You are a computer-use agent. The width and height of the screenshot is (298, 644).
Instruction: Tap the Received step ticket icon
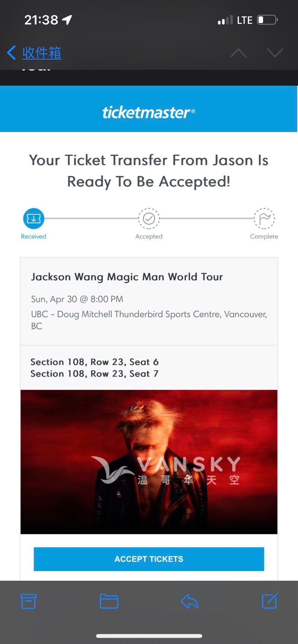click(x=34, y=218)
